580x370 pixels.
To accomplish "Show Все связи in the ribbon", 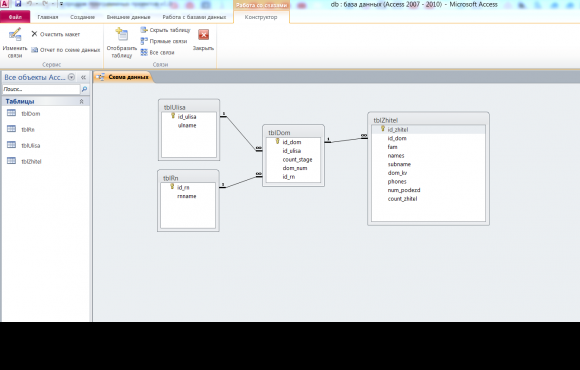I will pos(158,53).
